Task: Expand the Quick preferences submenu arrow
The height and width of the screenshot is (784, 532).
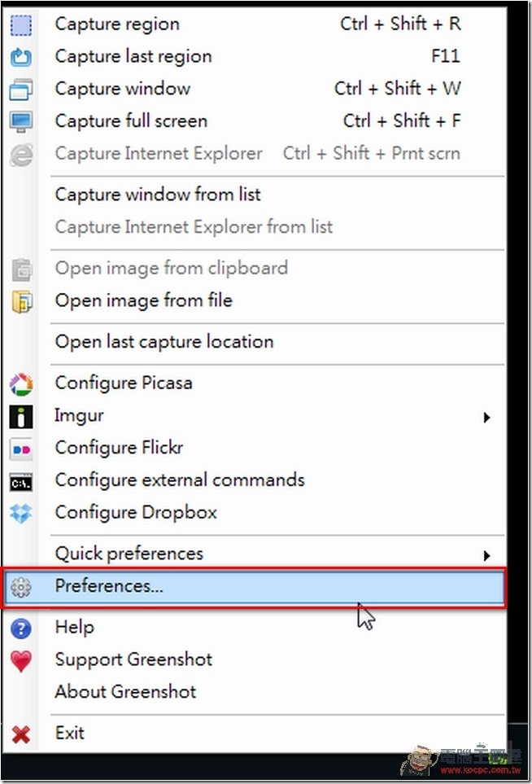Action: point(486,555)
